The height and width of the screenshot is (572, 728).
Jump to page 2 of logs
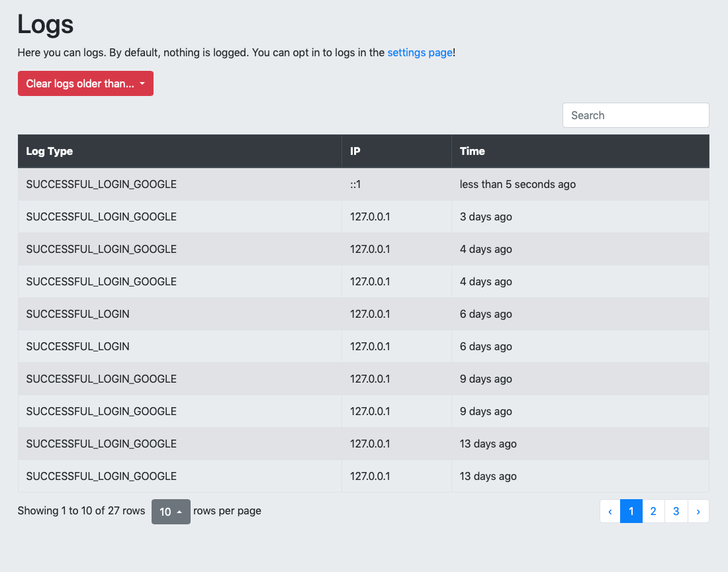(653, 511)
